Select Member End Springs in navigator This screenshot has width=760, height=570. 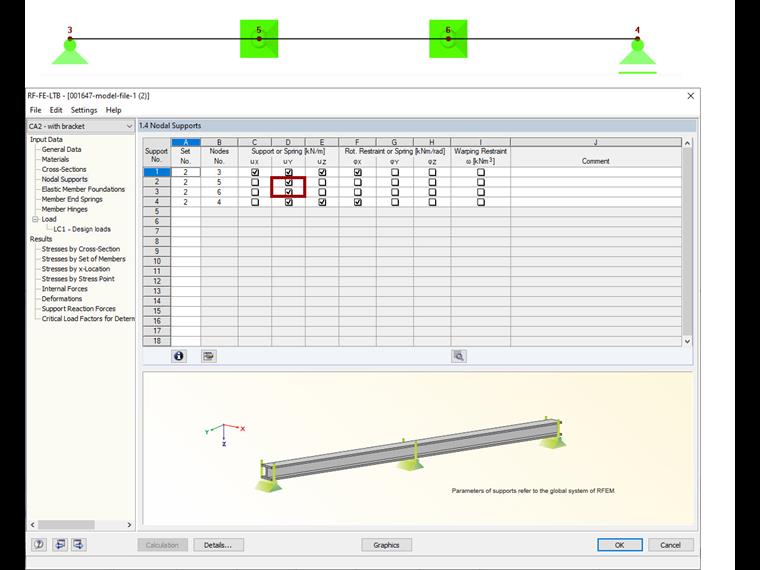point(72,199)
